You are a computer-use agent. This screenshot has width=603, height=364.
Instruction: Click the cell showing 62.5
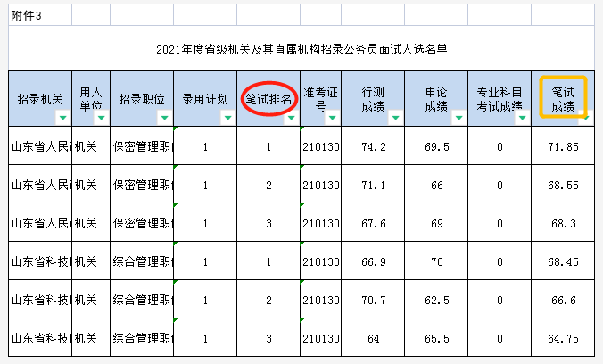point(437,300)
